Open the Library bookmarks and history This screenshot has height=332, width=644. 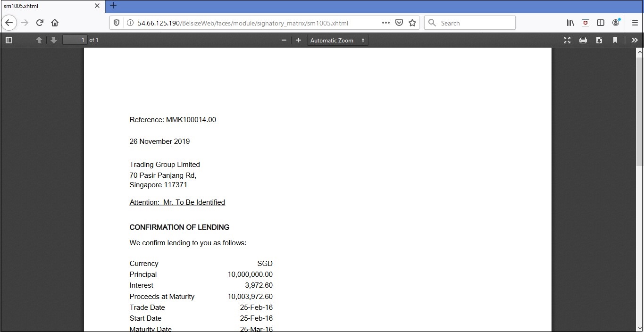click(x=570, y=23)
